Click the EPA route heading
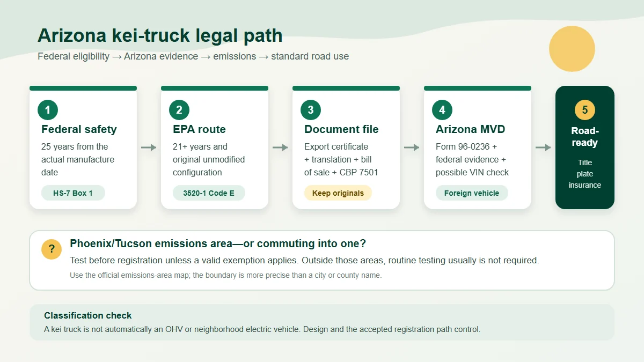 (x=199, y=129)
